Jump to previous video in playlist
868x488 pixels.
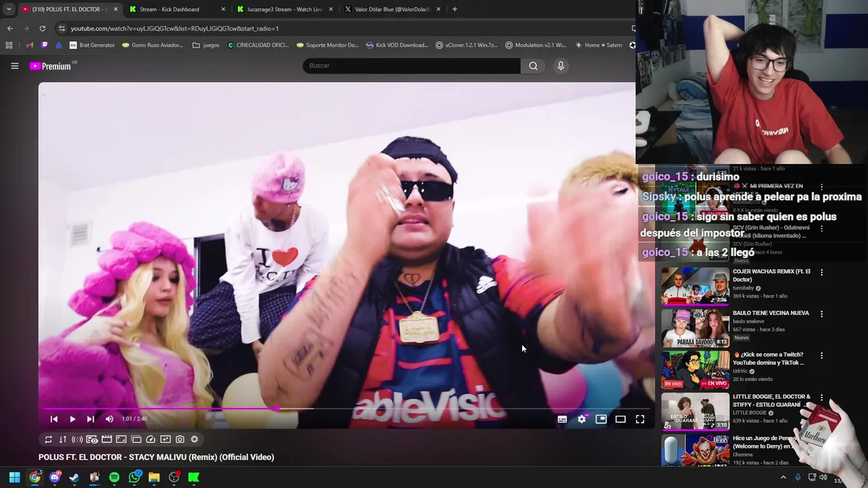tap(54, 419)
